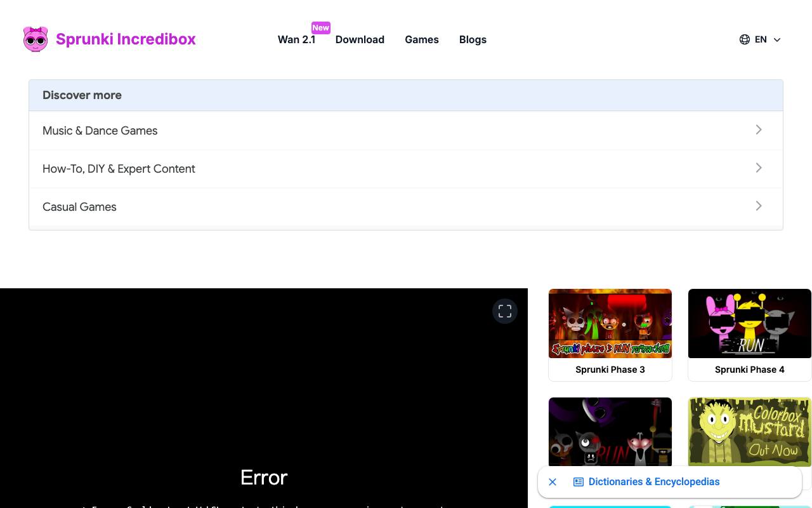The width and height of the screenshot is (812, 508).
Task: Open the Wan 2.1 menu item
Action: click(x=296, y=39)
